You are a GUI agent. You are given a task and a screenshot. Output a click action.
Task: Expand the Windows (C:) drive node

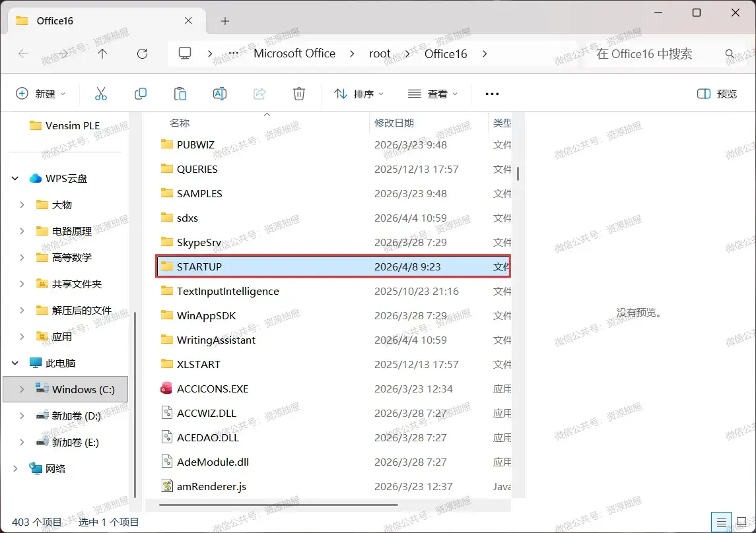(x=22, y=389)
